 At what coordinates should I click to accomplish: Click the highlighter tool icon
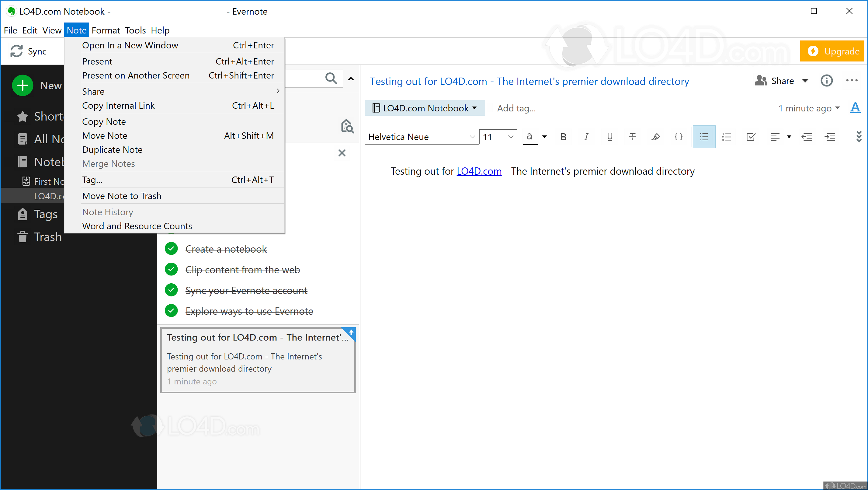pyautogui.click(x=655, y=137)
